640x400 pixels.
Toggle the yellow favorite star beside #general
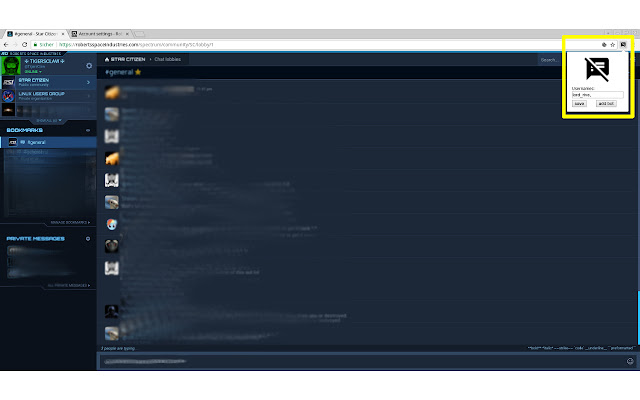138,72
